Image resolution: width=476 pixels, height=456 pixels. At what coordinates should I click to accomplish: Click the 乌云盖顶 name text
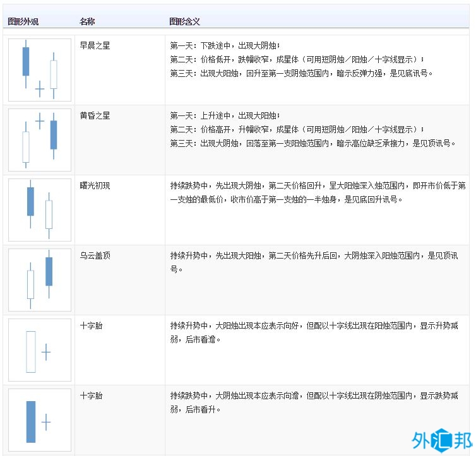click(95, 256)
